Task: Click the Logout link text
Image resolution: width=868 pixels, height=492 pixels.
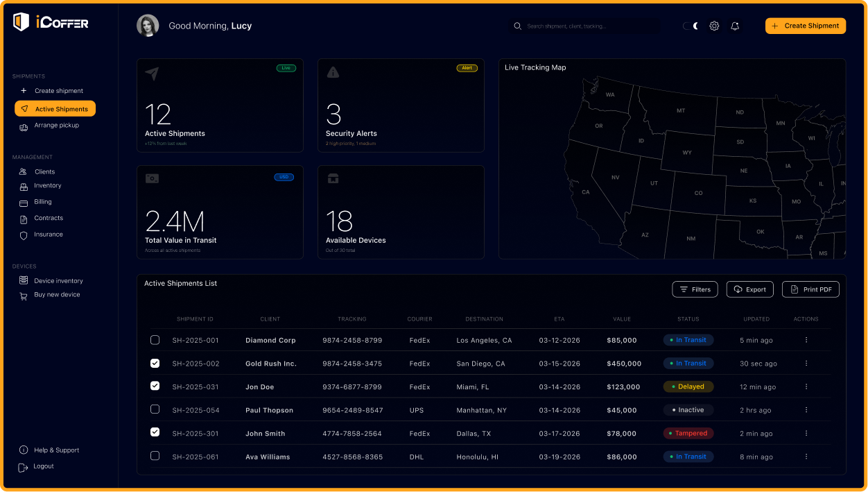Action: tap(44, 466)
